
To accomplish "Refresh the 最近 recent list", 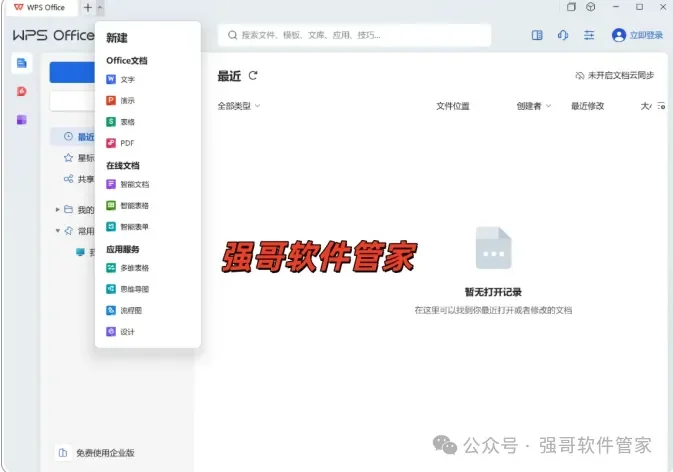I will tap(253, 76).
